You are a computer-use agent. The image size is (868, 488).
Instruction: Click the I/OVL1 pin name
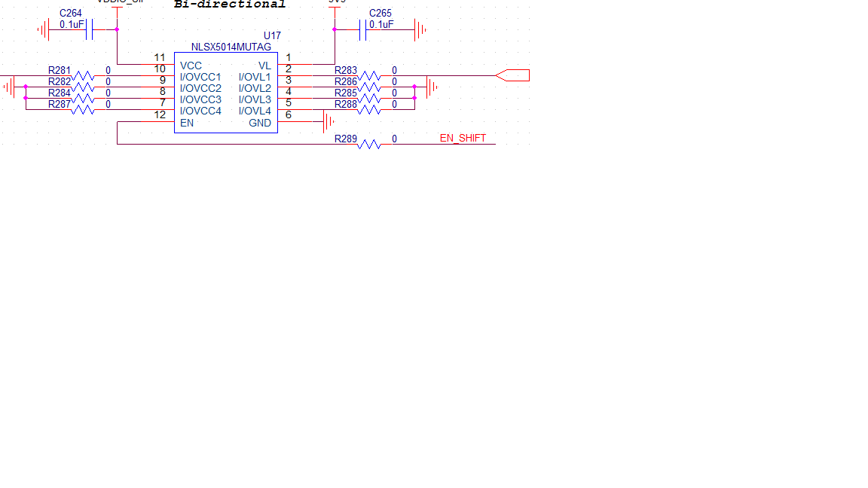(x=255, y=77)
